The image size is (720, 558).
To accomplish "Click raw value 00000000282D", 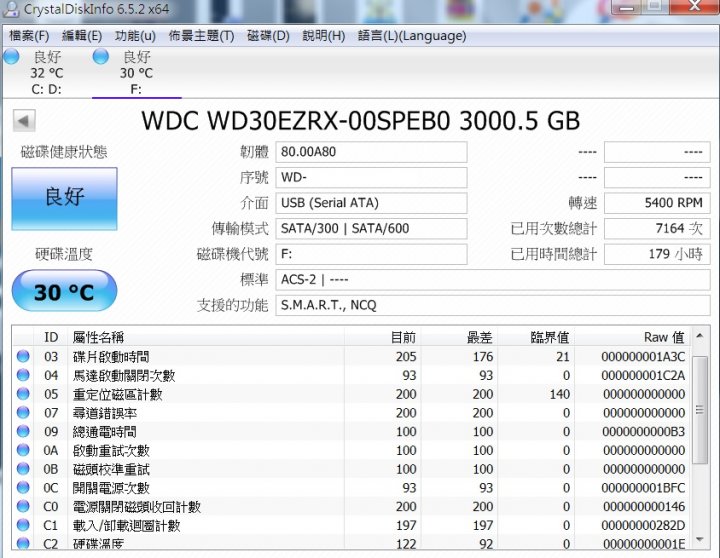I will tap(643, 525).
